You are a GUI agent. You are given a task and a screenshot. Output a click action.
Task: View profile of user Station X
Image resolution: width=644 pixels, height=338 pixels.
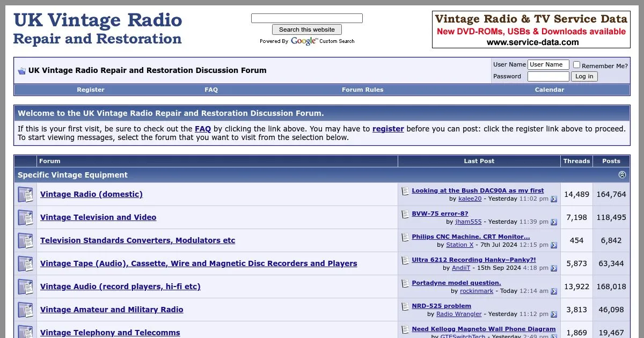pos(460,245)
